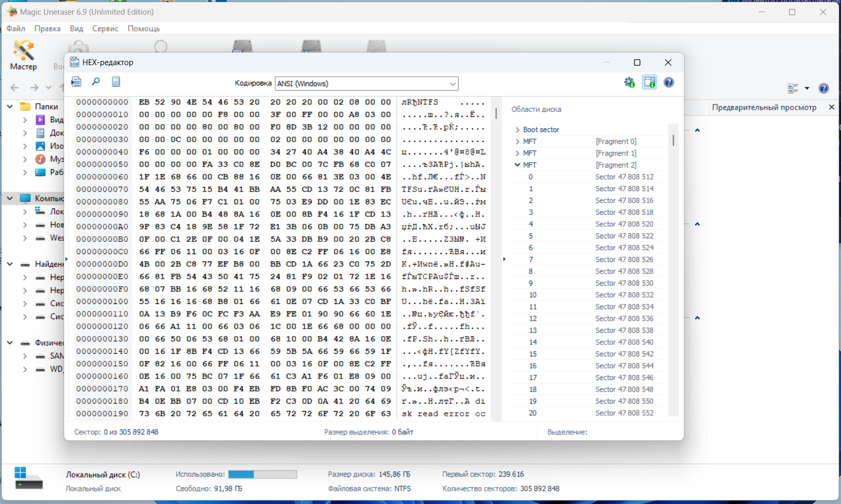The height and width of the screenshot is (504, 841).
Task: Open the Сервис menu
Action: pos(105,28)
